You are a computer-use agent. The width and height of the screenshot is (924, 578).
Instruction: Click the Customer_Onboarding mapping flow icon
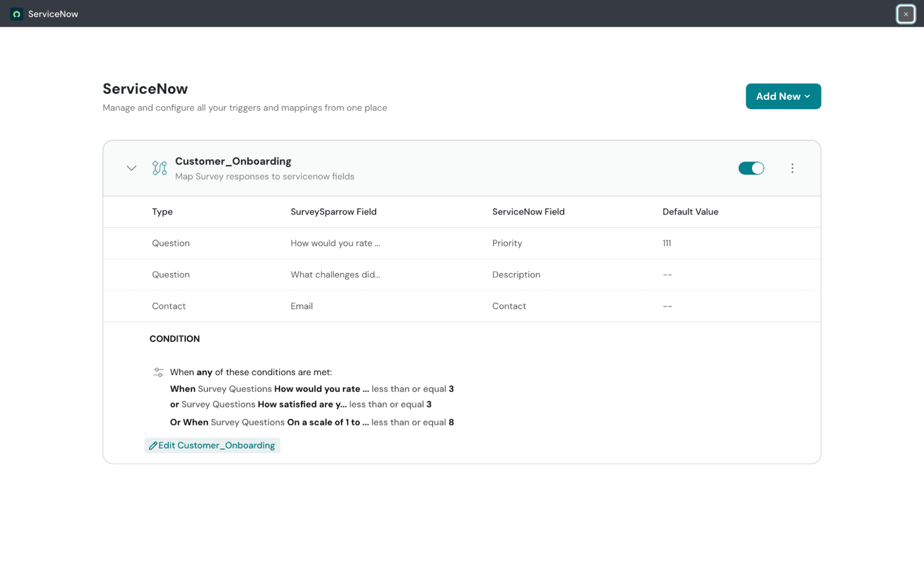(159, 168)
